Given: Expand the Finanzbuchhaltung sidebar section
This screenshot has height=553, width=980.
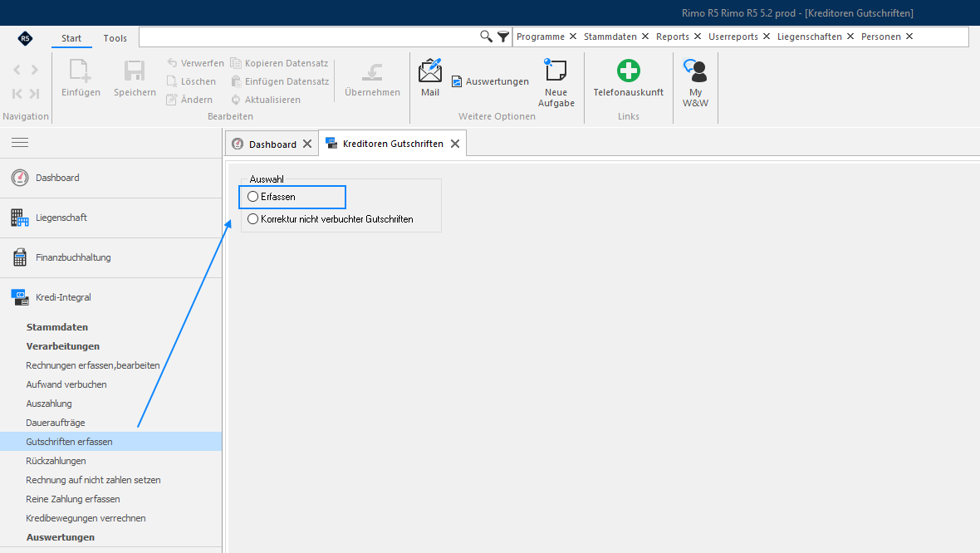Looking at the screenshot, I should click(111, 257).
